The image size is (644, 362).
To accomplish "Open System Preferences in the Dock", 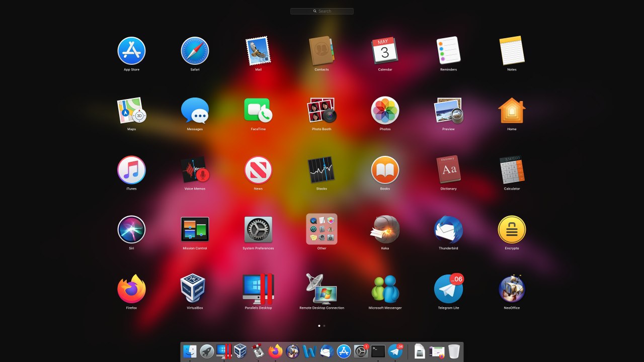I will (361, 351).
